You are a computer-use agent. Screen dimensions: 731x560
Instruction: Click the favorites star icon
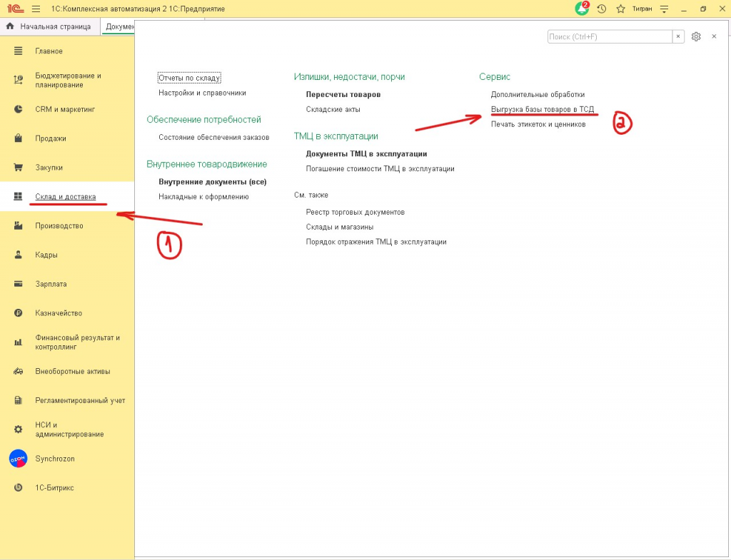tap(620, 9)
